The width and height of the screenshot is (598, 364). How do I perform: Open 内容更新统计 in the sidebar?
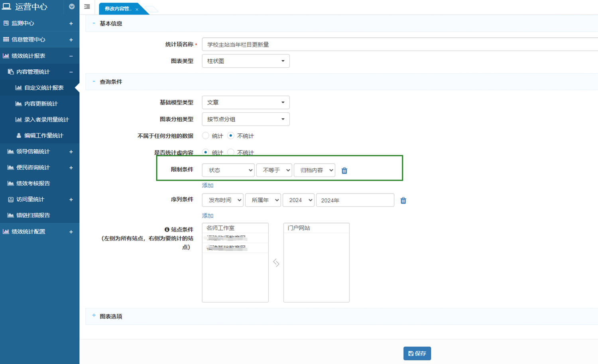tap(41, 104)
